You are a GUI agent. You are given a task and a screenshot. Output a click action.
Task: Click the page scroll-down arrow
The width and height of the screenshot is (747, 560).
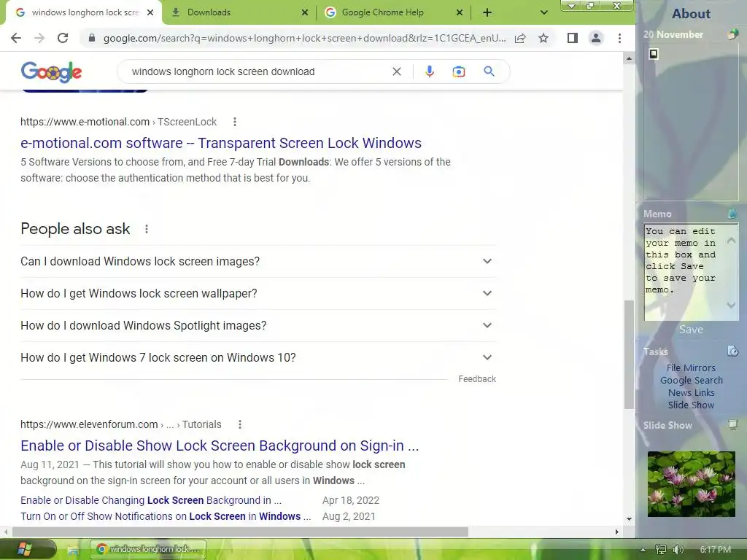coord(629,519)
